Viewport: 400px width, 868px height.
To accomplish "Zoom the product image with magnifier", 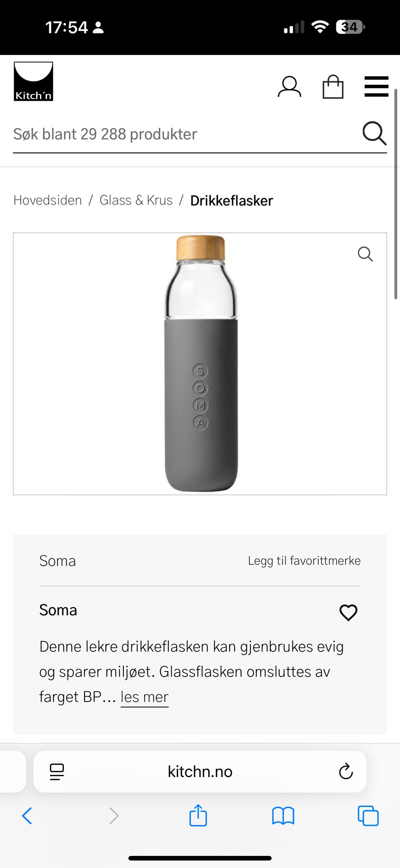I will 365,254.
